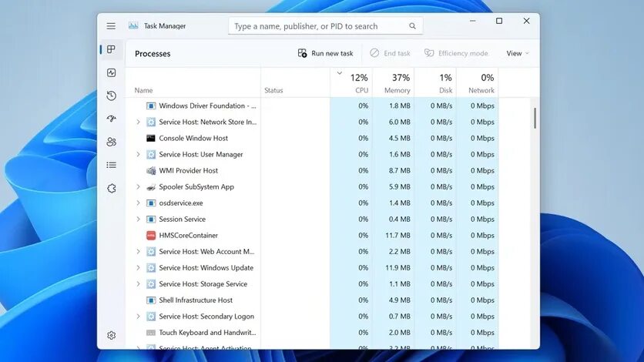Open the Users page icon
The width and height of the screenshot is (644, 362).
tap(111, 142)
